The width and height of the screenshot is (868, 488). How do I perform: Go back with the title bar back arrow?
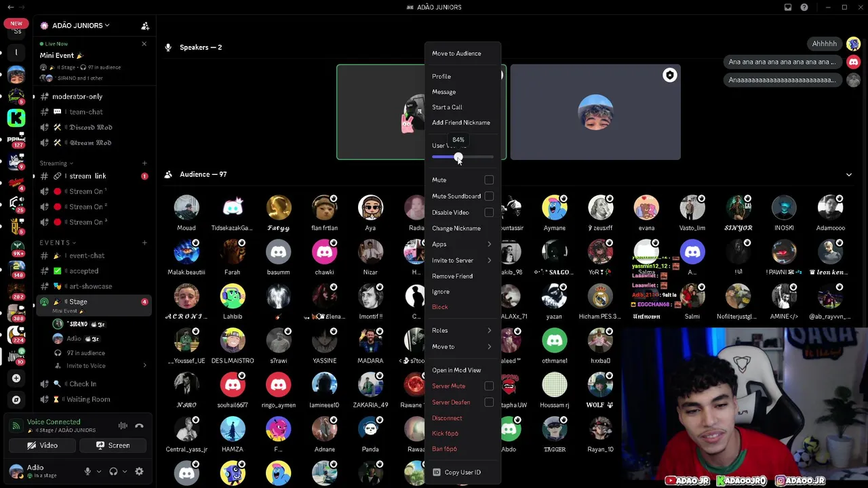[x=10, y=7]
